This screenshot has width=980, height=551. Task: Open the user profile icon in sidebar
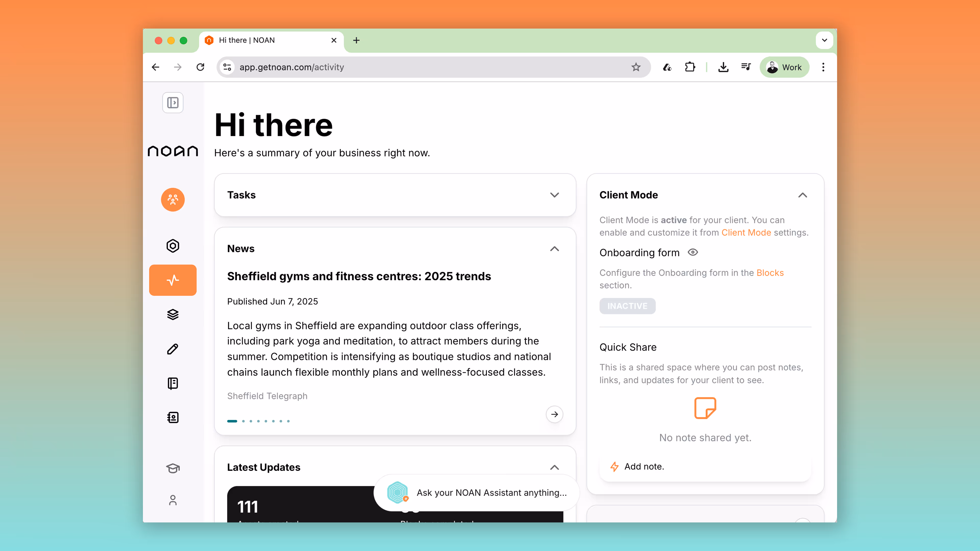173,500
